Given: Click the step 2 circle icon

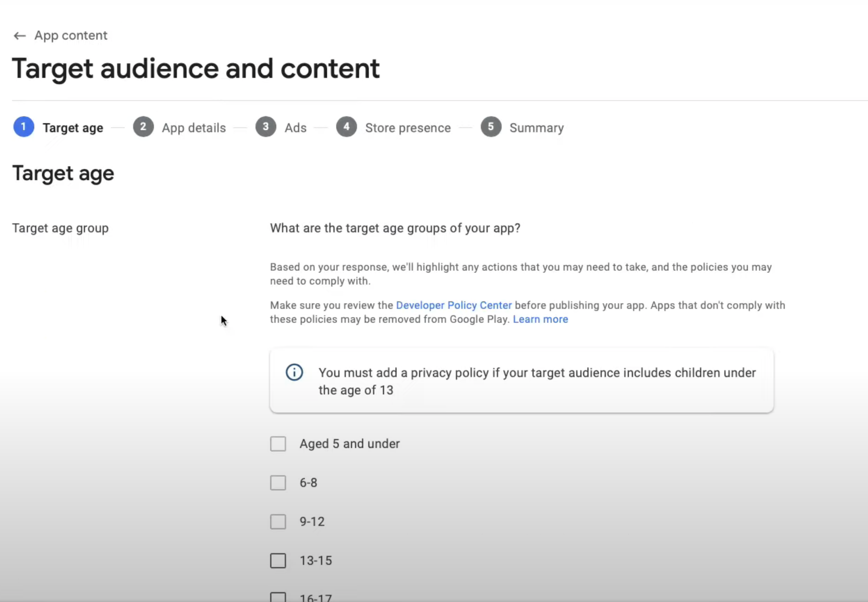Looking at the screenshot, I should [x=143, y=127].
